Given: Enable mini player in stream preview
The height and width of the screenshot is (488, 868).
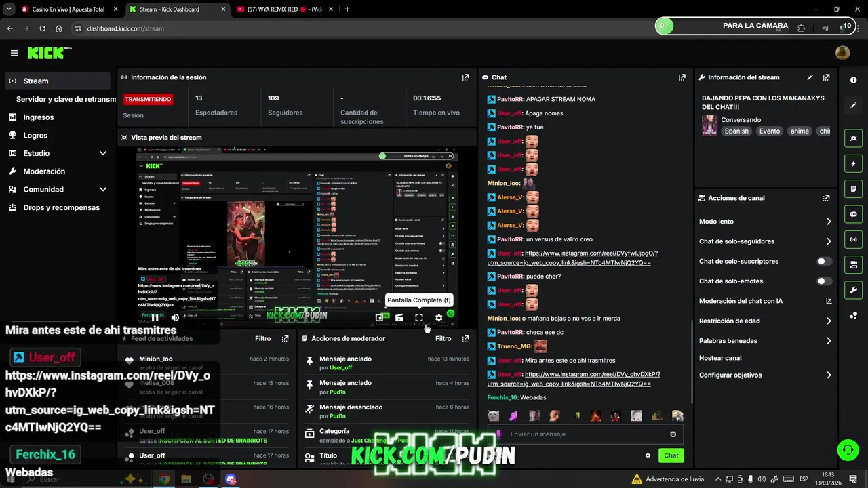Looking at the screenshot, I should point(380,317).
